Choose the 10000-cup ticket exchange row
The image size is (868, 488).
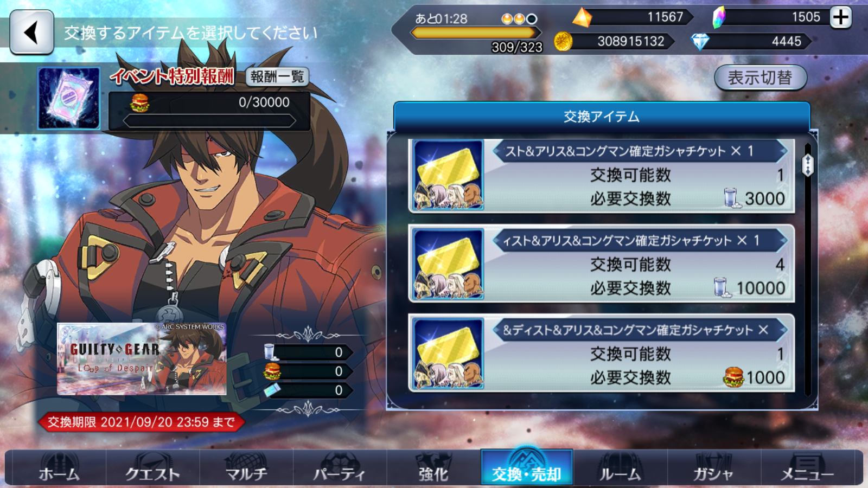click(x=601, y=264)
